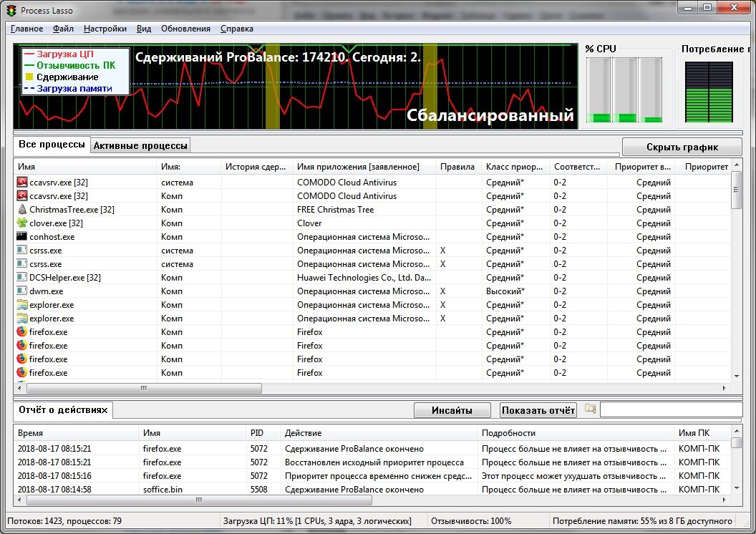Click the memory consumption bar meter
Screen dimensions: 756x534
709,92
